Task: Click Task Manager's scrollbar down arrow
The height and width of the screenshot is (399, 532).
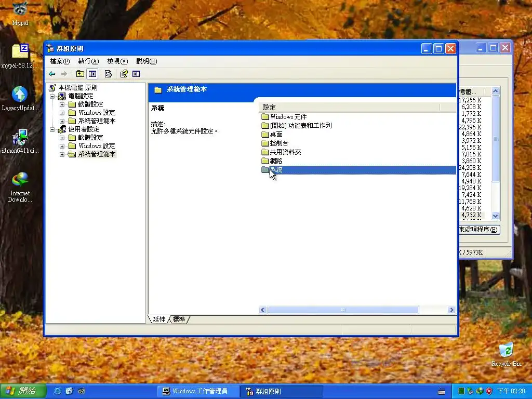Action: 495,216
